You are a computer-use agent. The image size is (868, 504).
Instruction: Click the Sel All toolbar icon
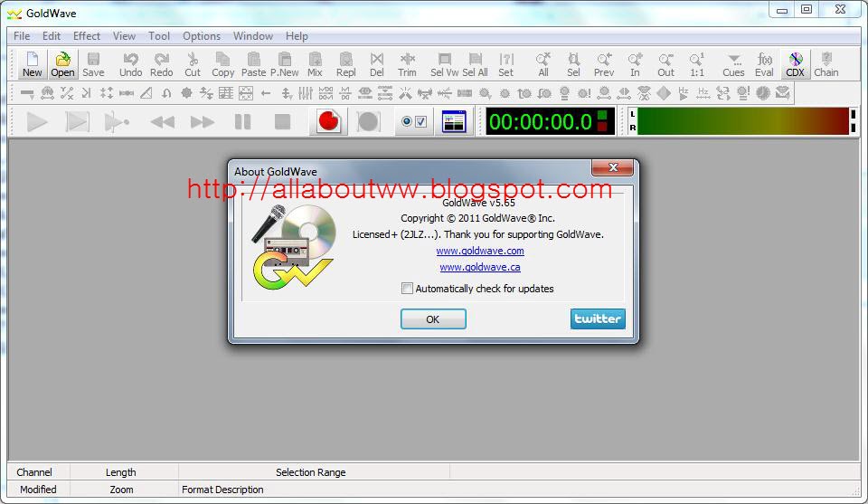click(475, 64)
